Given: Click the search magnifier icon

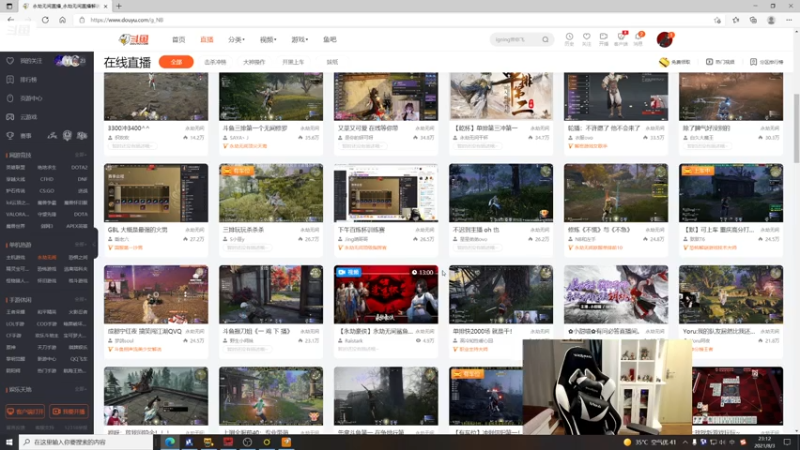Looking at the screenshot, I should (x=545, y=39).
